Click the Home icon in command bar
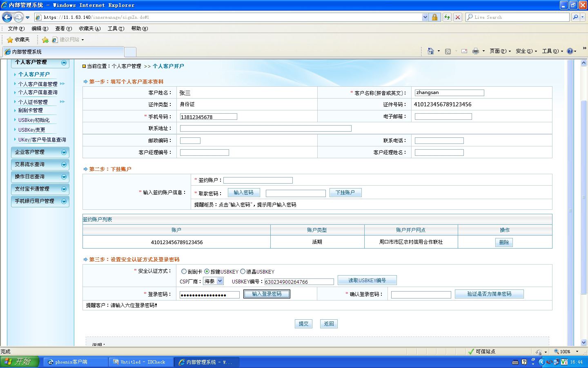The image size is (588, 368). click(x=430, y=51)
